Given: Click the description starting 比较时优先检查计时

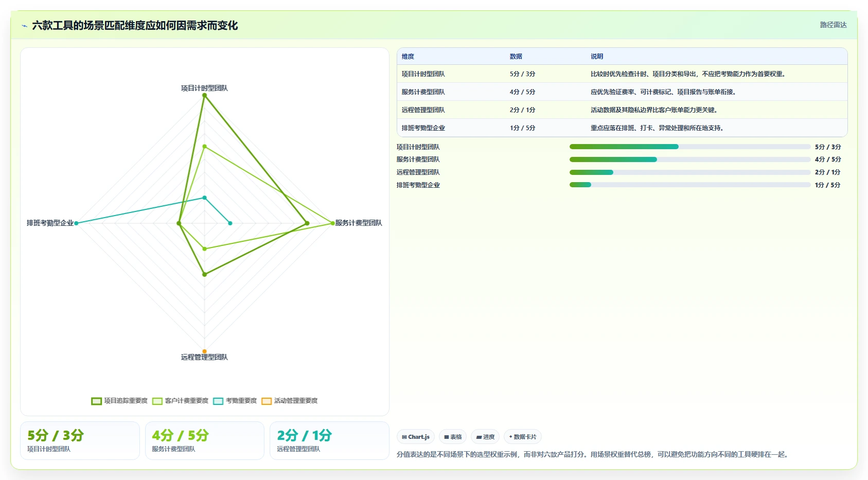Looking at the screenshot, I should (x=689, y=74).
